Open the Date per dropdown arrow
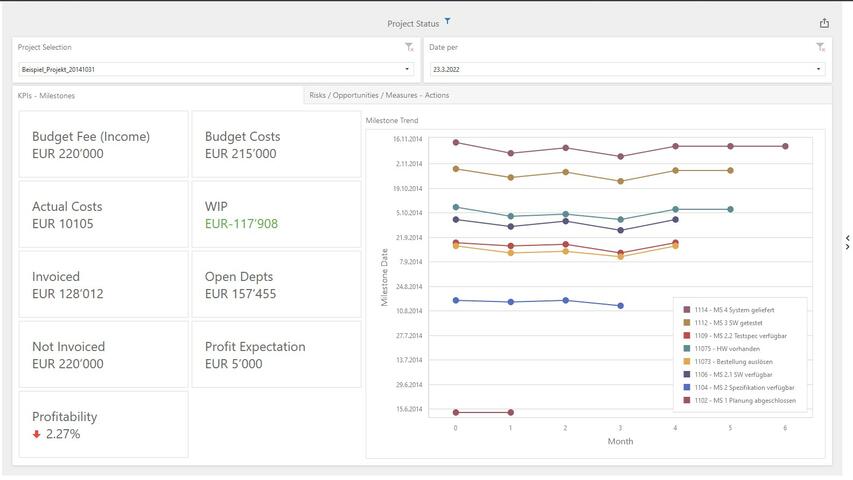Viewport: 853px width, 480px height. point(818,70)
